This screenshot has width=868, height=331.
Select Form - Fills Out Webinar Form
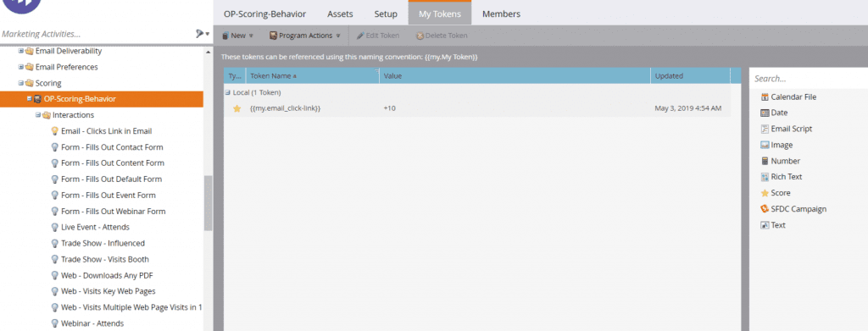click(114, 211)
